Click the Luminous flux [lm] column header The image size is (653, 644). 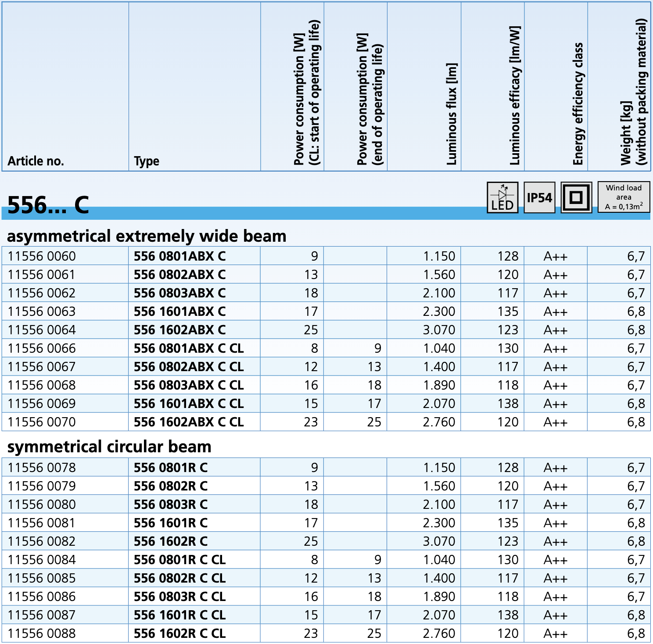pos(452,114)
